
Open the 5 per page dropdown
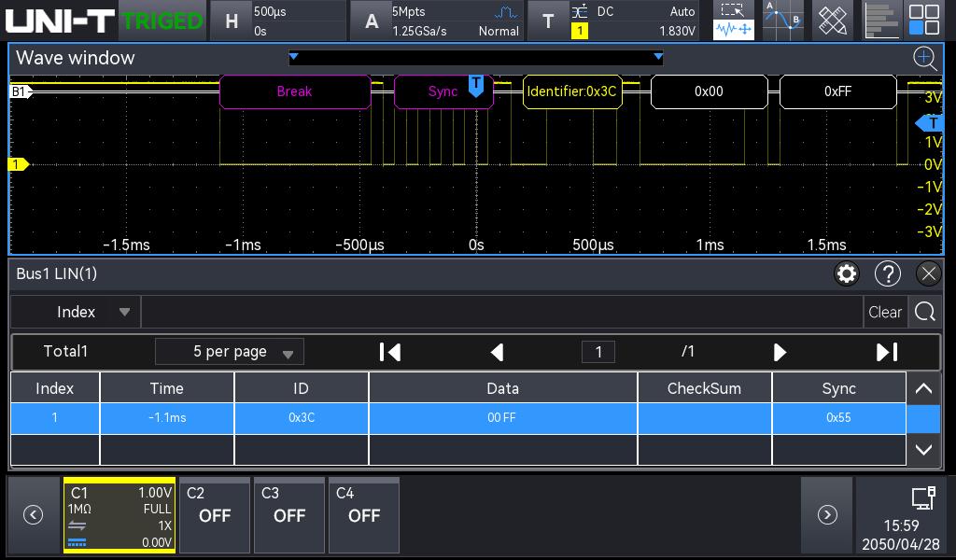[230, 352]
